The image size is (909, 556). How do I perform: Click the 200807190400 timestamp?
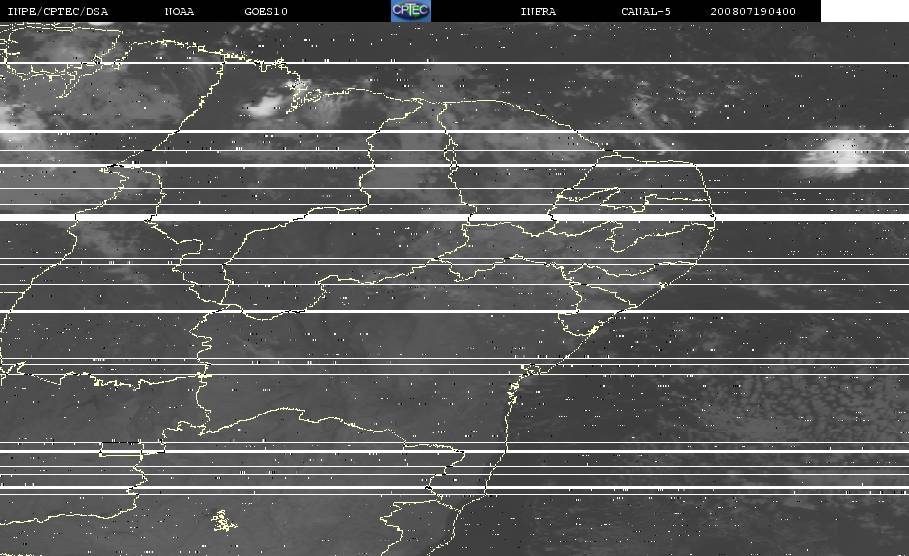[x=753, y=11]
